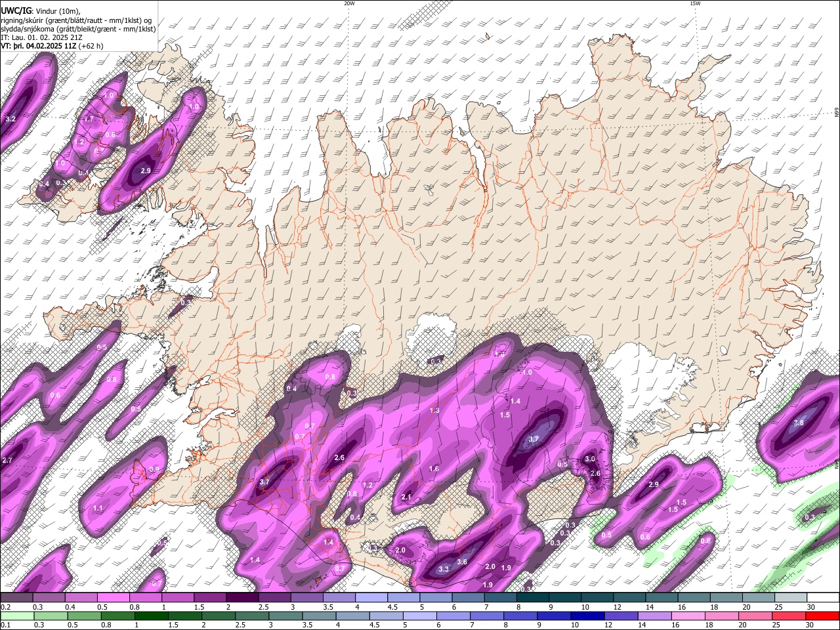Click the '20W' longitude label

point(349,3)
